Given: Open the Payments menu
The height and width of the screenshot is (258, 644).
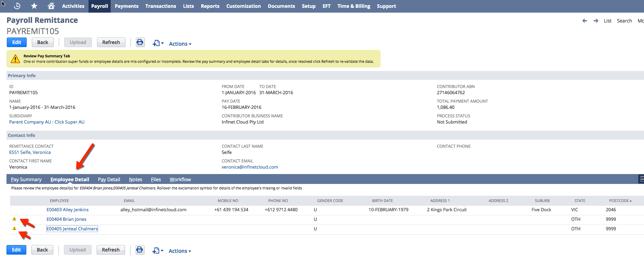Looking at the screenshot, I should click(126, 6).
